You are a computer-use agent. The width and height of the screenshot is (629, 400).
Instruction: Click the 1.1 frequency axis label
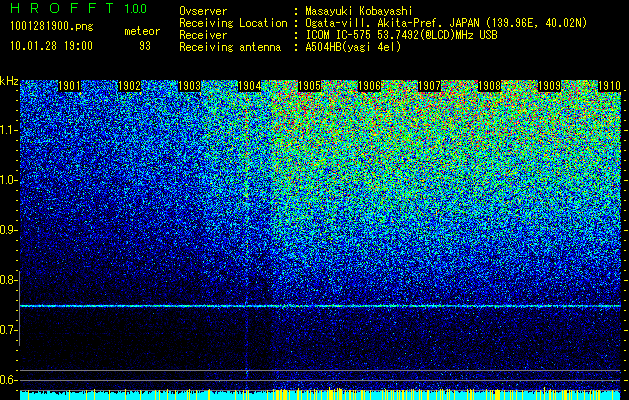tap(8, 130)
